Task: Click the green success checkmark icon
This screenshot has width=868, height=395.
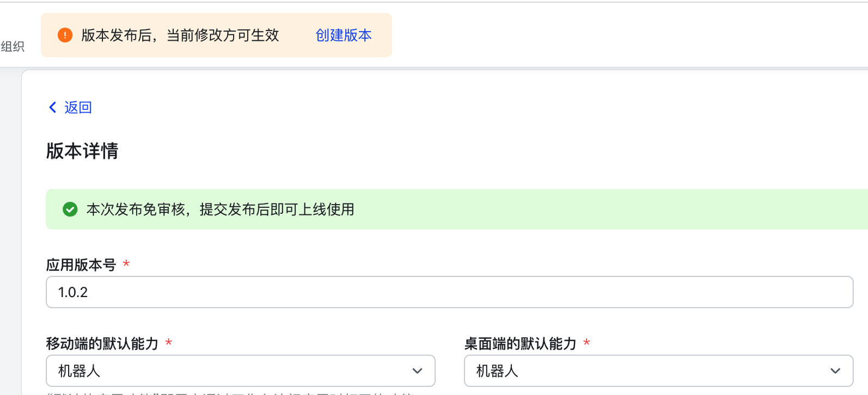Action: tap(70, 209)
